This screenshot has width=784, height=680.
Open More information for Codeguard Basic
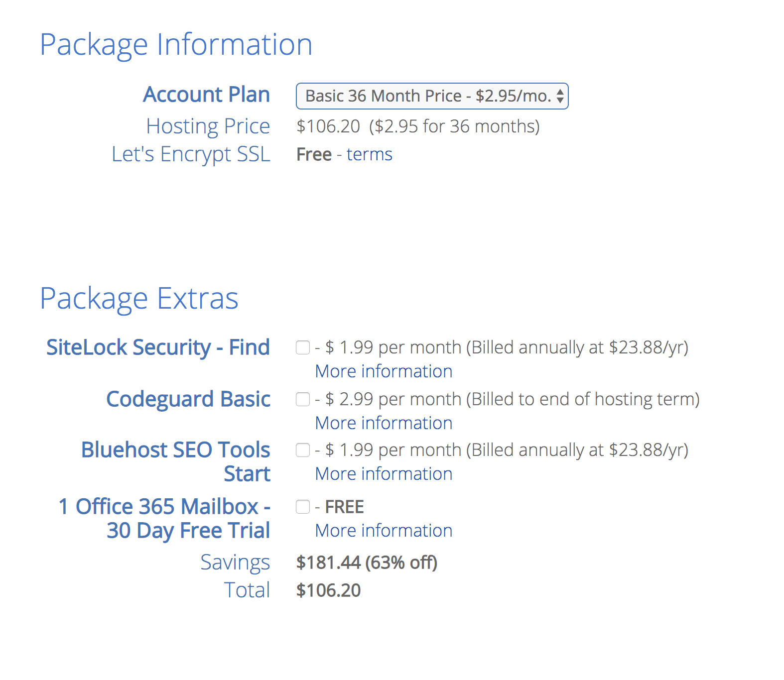click(x=383, y=423)
